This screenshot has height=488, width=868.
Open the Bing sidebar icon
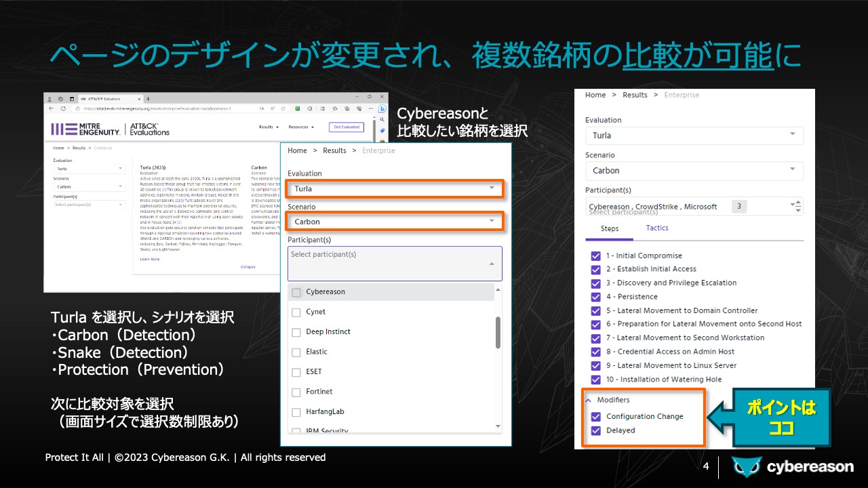coord(382,109)
